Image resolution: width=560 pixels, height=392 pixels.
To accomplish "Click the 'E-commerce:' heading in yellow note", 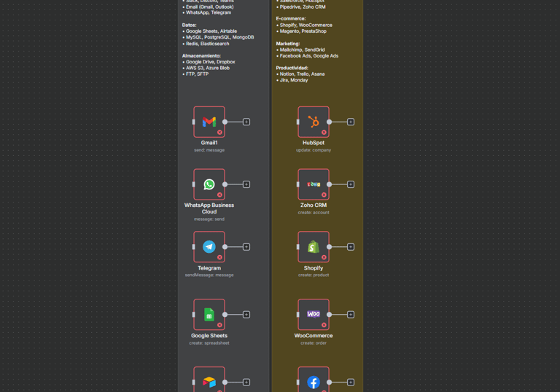I will (x=291, y=18).
